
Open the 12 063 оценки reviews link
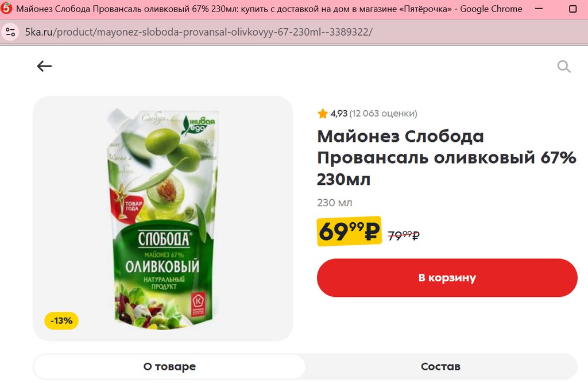pyautogui.click(x=383, y=113)
